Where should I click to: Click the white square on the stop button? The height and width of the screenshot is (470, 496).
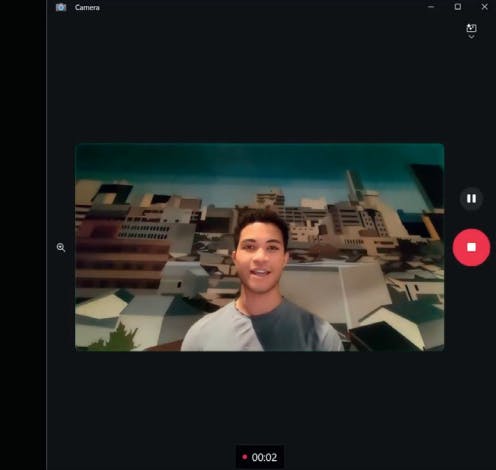coord(471,247)
